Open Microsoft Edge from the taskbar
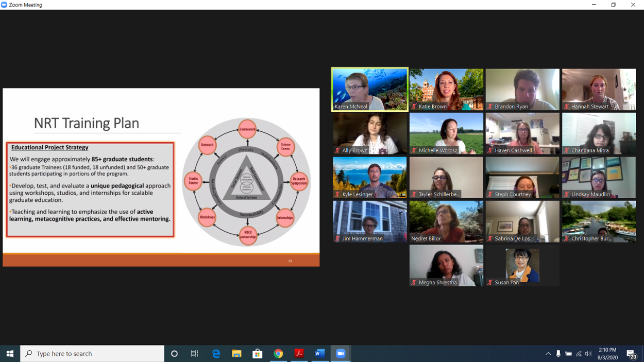Screen dimensions: 644x362 pyautogui.click(x=216, y=354)
